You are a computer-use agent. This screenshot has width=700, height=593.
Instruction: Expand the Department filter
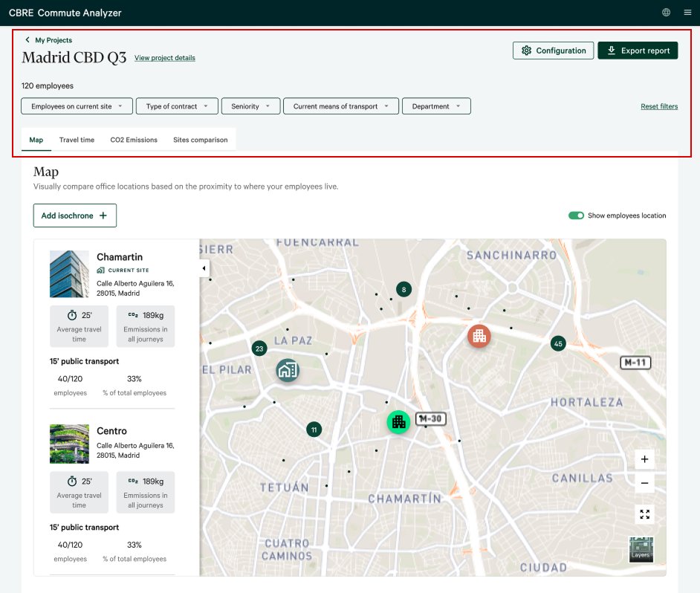click(x=437, y=106)
